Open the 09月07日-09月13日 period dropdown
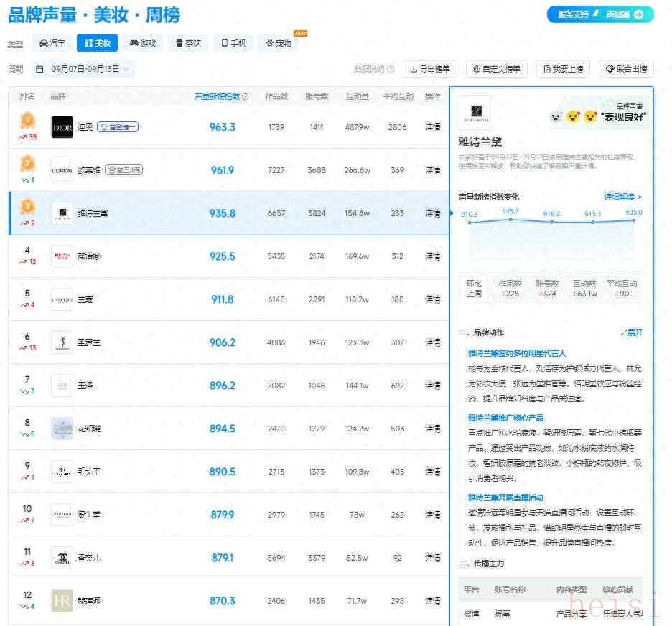The image size is (672, 626). coord(83,69)
